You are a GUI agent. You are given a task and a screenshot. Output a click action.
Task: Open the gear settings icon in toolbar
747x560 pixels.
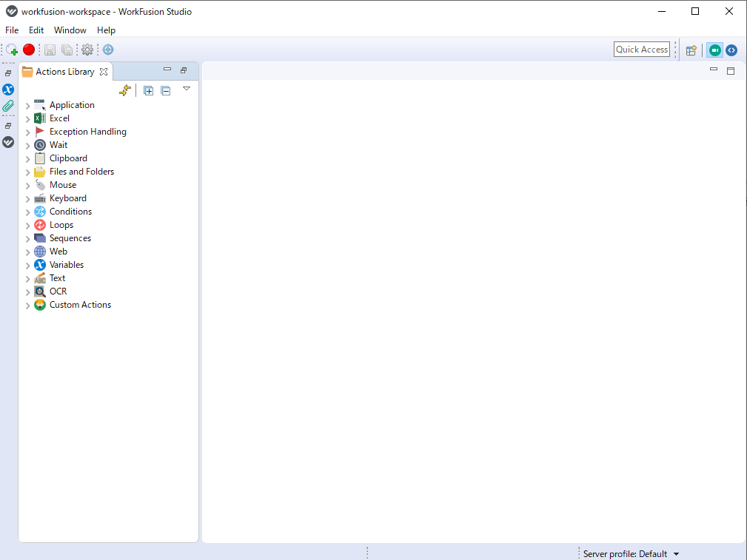coord(87,50)
